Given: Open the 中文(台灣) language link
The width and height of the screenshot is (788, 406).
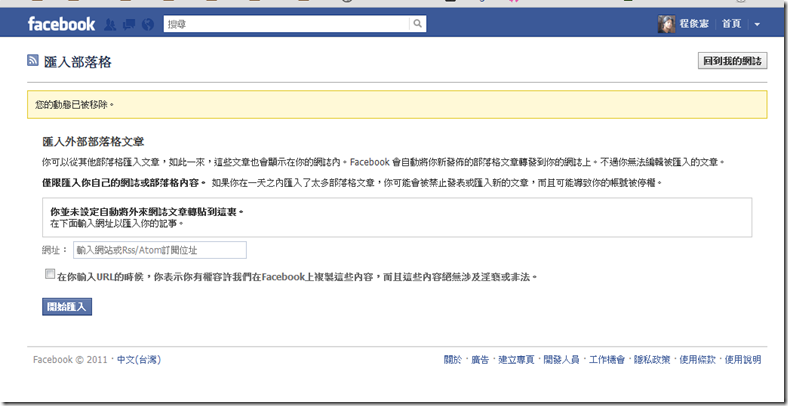Looking at the screenshot, I should click(x=139, y=360).
